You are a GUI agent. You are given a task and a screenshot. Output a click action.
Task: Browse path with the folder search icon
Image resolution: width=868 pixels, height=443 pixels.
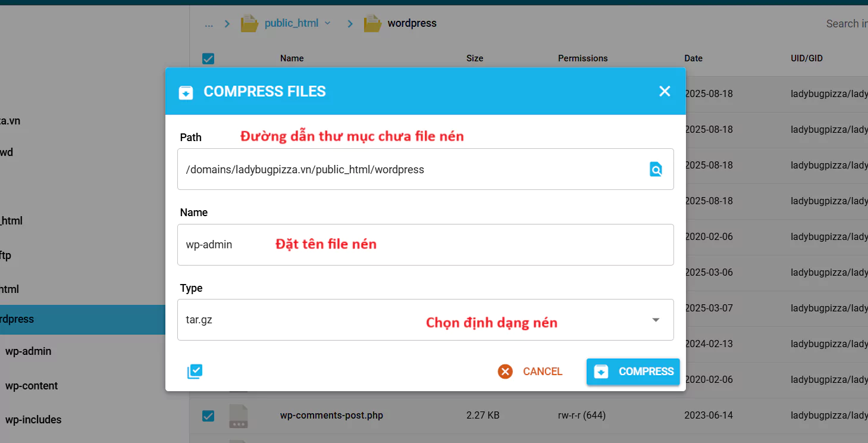click(x=656, y=170)
